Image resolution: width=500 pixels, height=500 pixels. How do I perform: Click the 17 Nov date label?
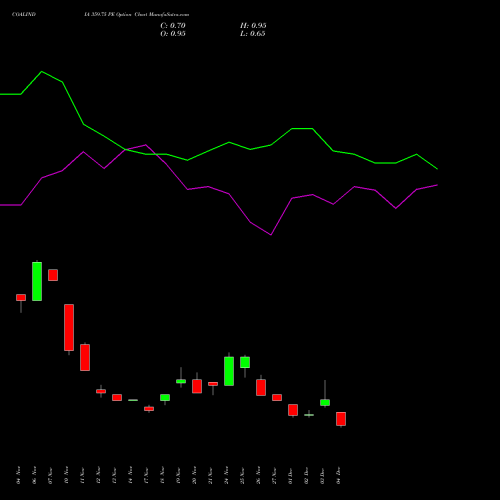pos(146,475)
